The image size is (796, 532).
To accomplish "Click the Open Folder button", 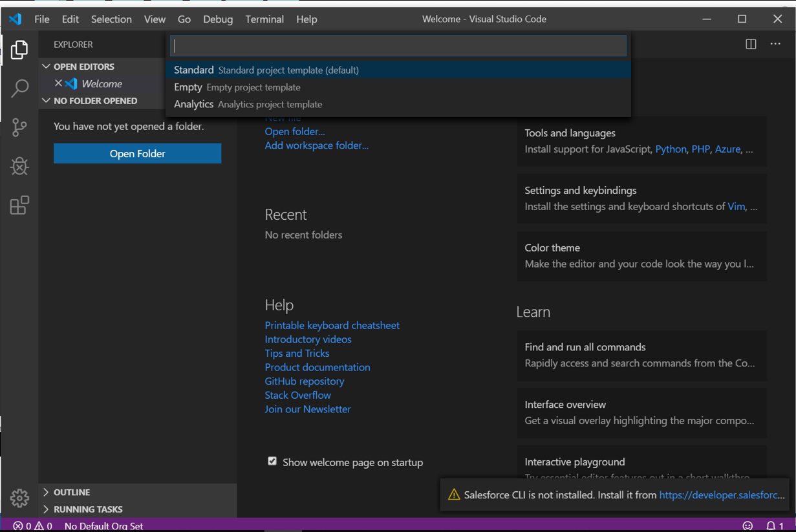I will [137, 153].
